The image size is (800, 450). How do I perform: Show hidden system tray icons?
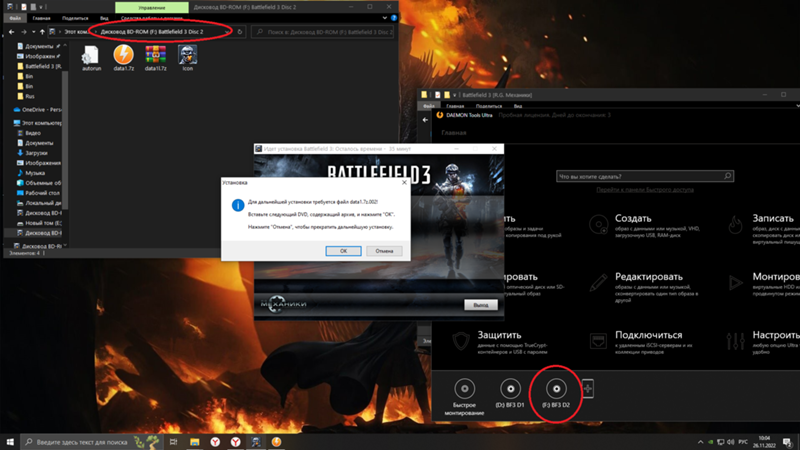pyautogui.click(x=700, y=442)
